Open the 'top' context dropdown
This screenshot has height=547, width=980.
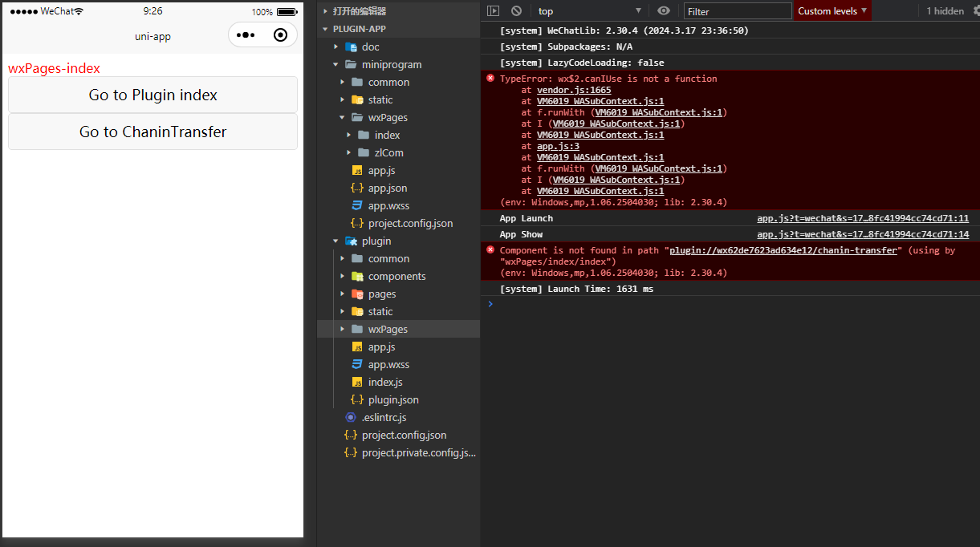(x=590, y=10)
